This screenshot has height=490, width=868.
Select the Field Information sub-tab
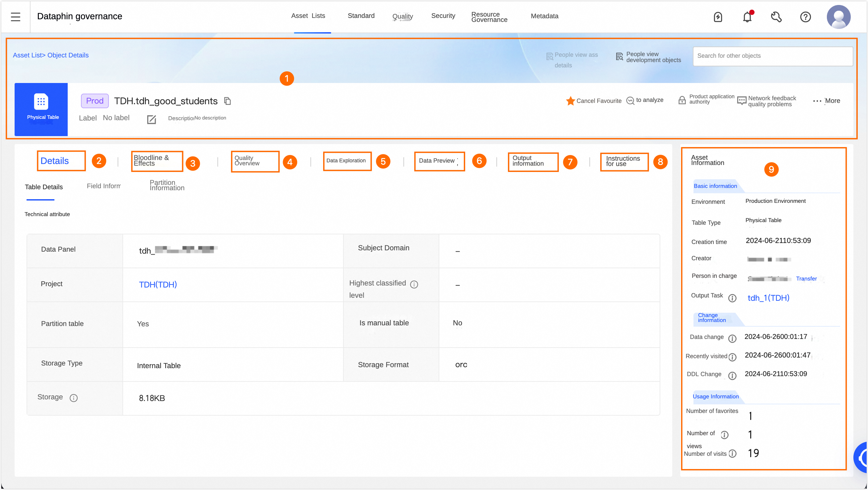tap(104, 186)
